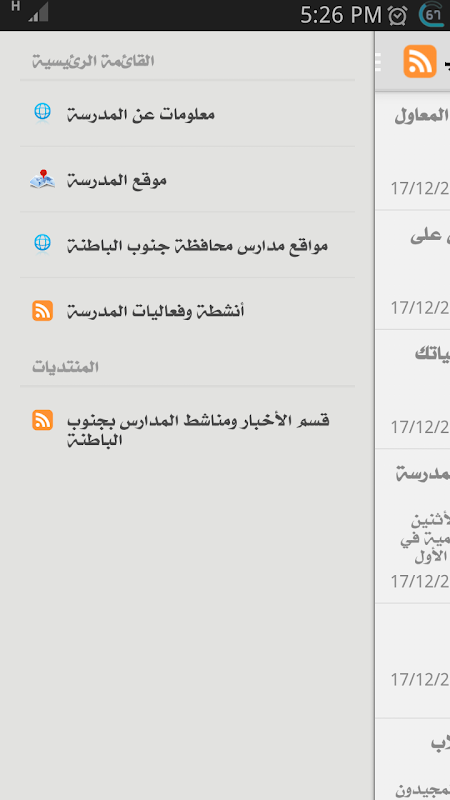Image resolution: width=450 pixels, height=800 pixels.
Task: Tap the map pin icon for موقع المدرسة
Action: [42, 179]
